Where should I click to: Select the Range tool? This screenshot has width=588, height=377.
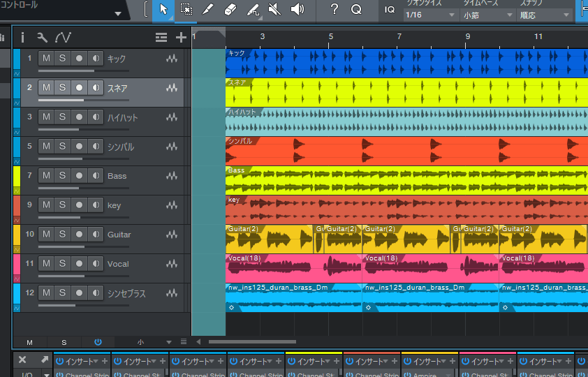point(186,10)
